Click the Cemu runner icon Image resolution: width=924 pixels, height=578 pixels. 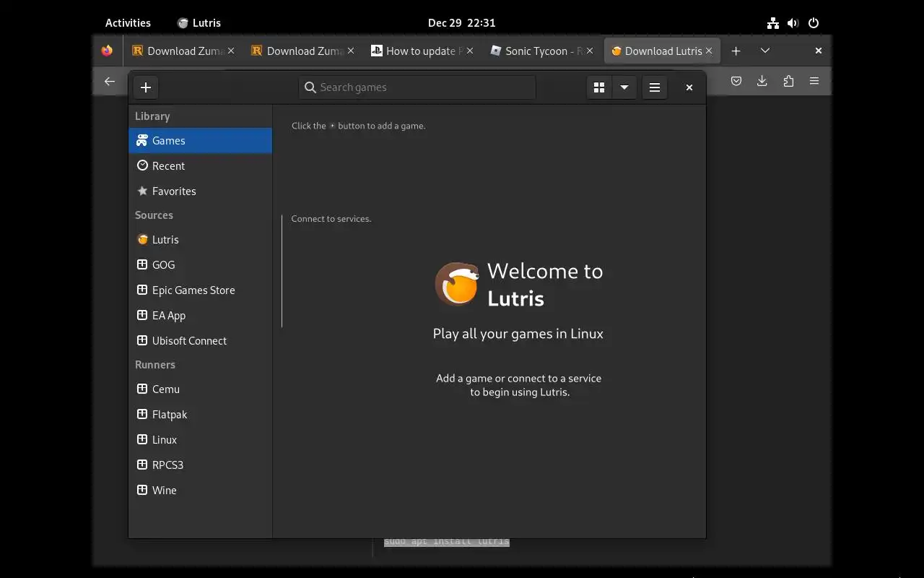142,389
